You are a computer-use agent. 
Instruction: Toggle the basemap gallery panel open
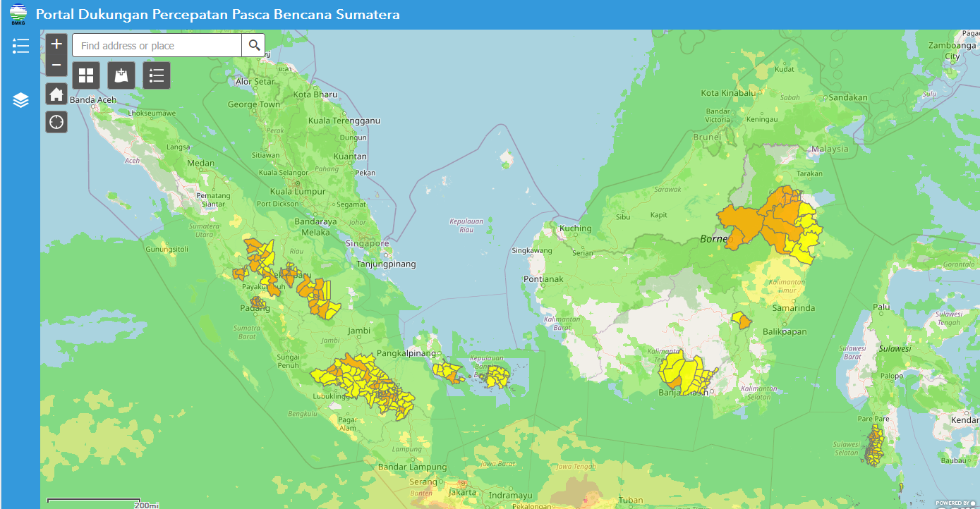pos(85,75)
